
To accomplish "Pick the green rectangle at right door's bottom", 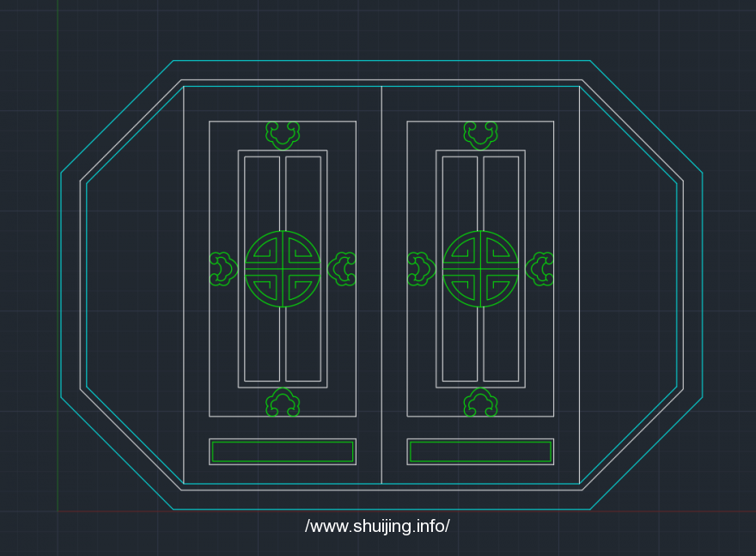I will 481,452.
